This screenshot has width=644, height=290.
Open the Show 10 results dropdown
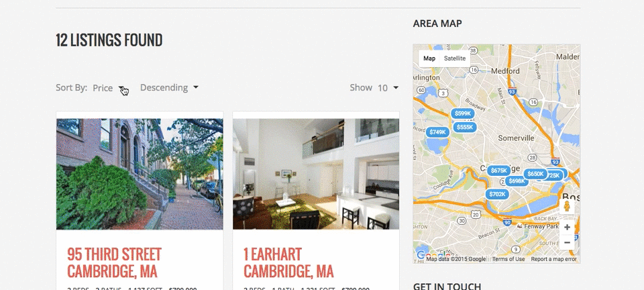(388, 88)
